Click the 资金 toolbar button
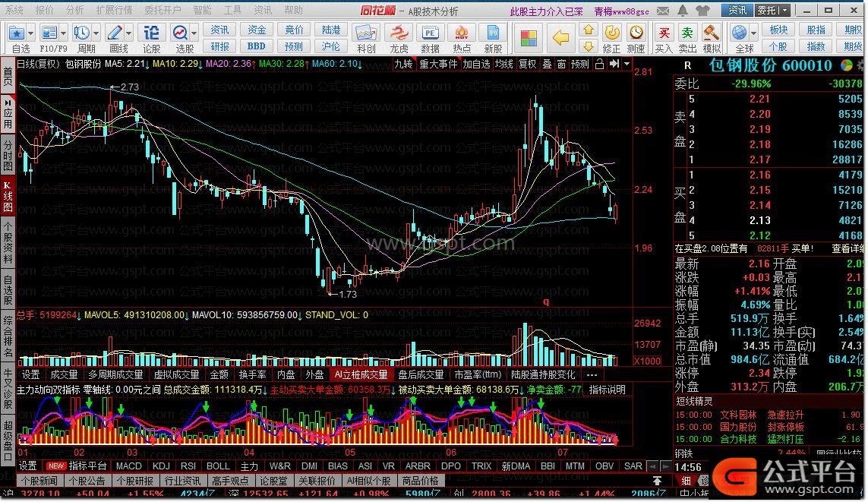The height and width of the screenshot is (502, 868). [257, 30]
